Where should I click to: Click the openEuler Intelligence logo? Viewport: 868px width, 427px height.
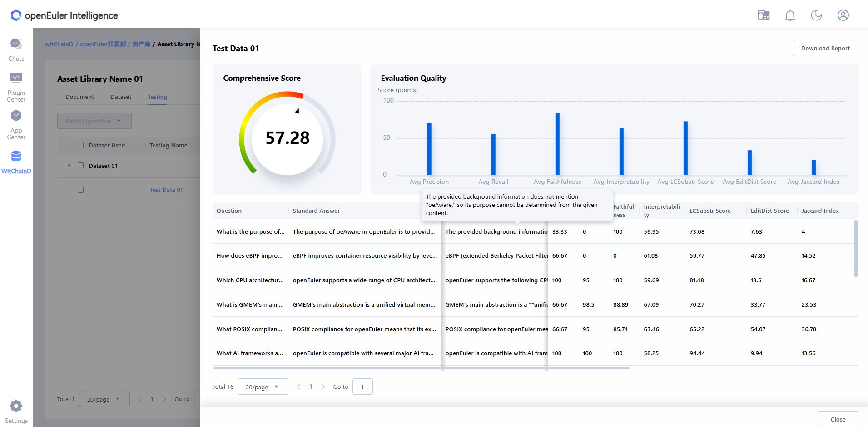[64, 15]
